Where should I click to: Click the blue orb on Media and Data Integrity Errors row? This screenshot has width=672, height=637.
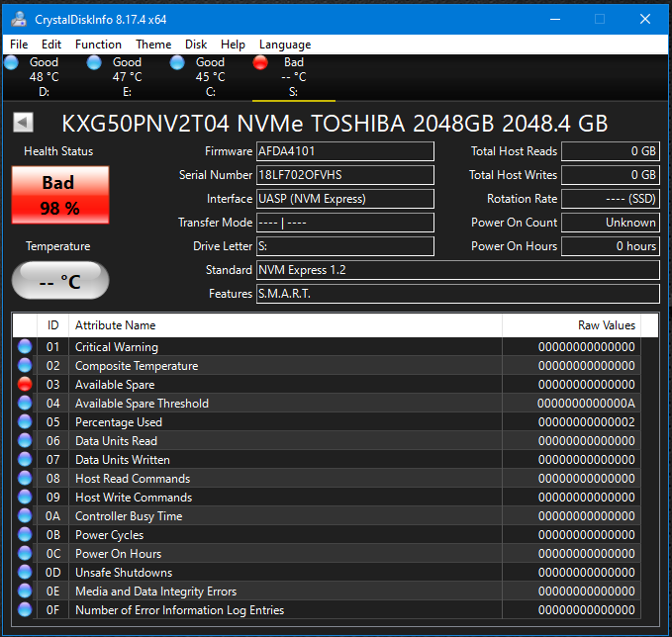(25, 591)
